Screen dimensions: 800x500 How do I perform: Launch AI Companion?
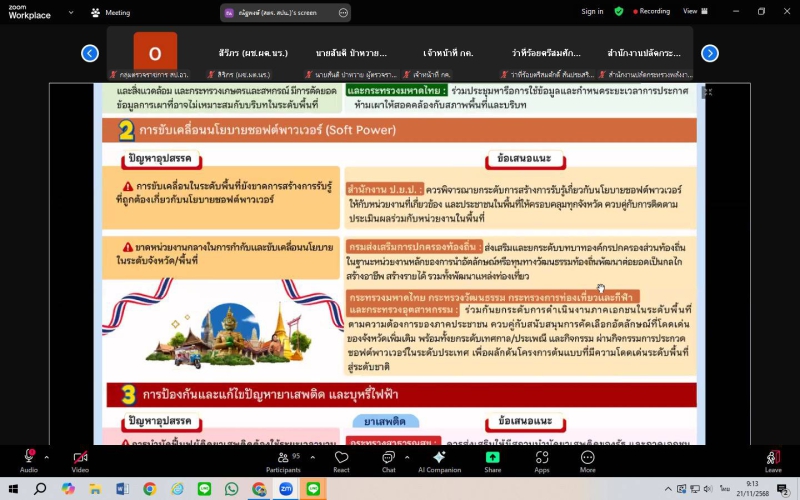(x=438, y=458)
